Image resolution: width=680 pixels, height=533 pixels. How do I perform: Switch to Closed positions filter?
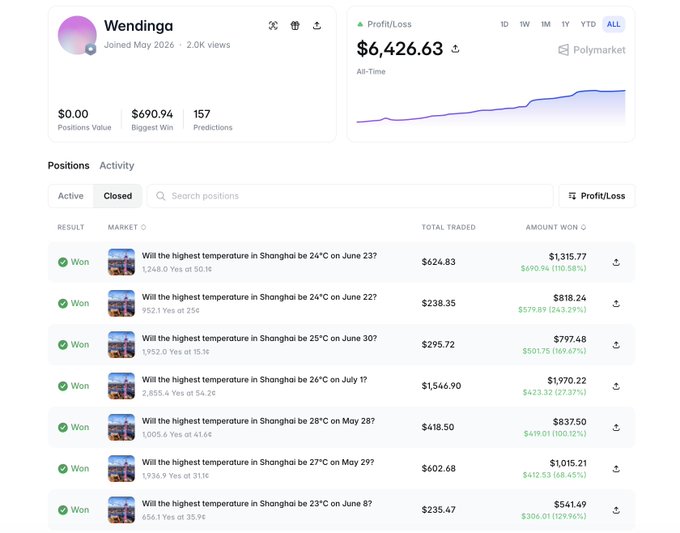(x=118, y=196)
